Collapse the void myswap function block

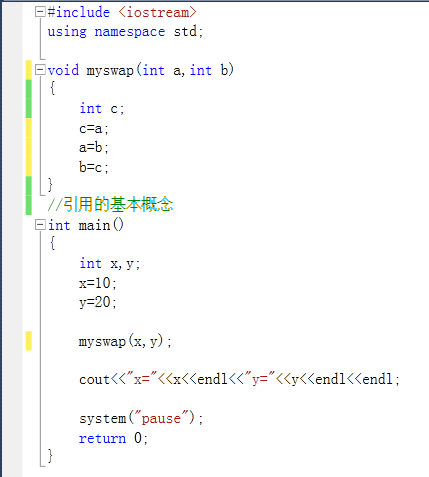coord(40,70)
